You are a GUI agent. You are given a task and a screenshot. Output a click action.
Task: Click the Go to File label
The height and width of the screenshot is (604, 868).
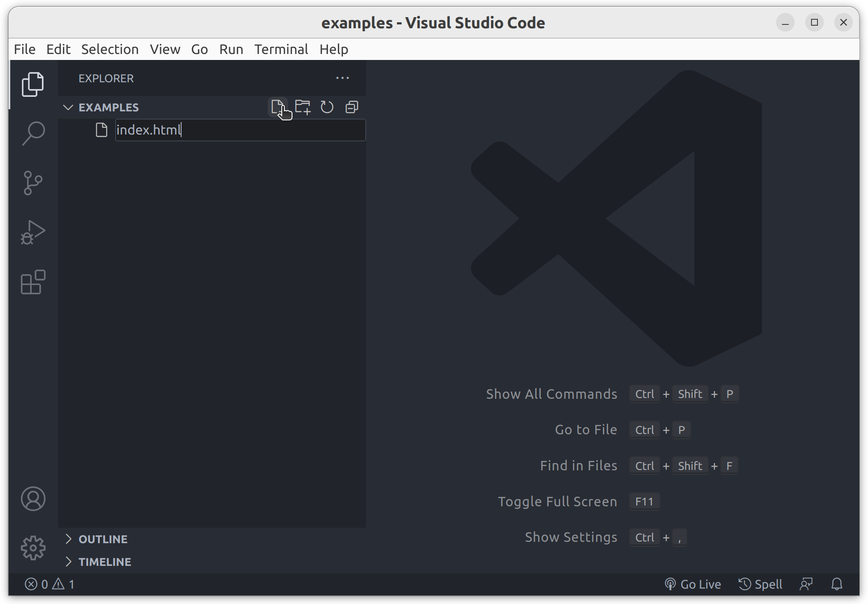[586, 430]
